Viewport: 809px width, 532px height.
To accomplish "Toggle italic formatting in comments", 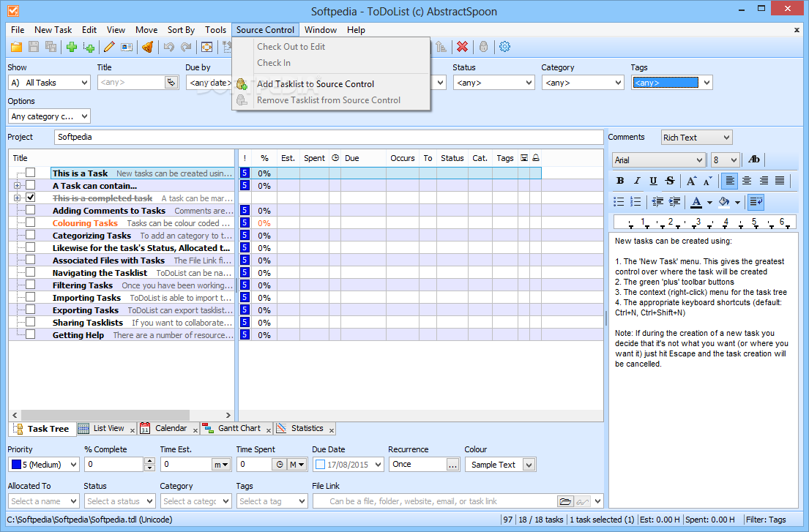I will 637,181.
